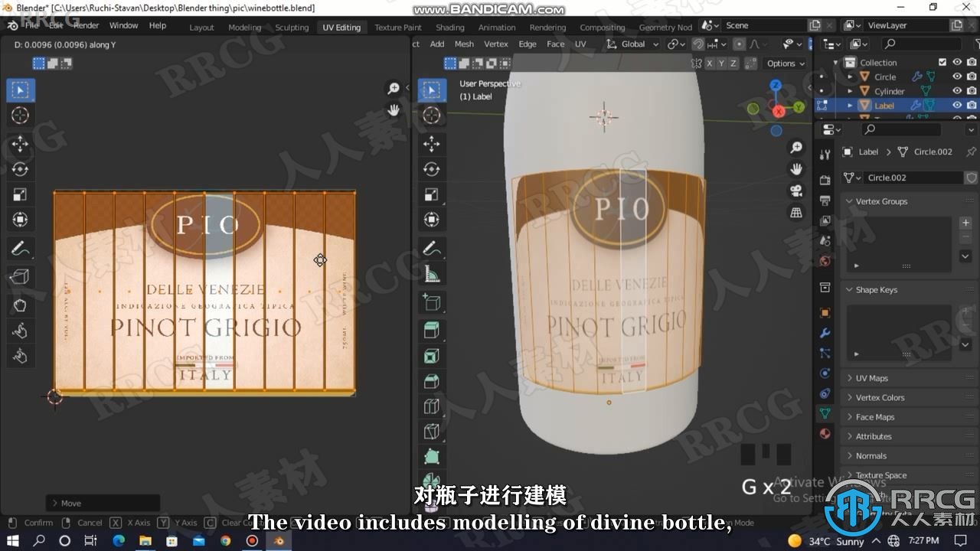Screen dimensions: 980x551
Task: Choose the Annotate tool in UV editor
Action: [x=20, y=248]
